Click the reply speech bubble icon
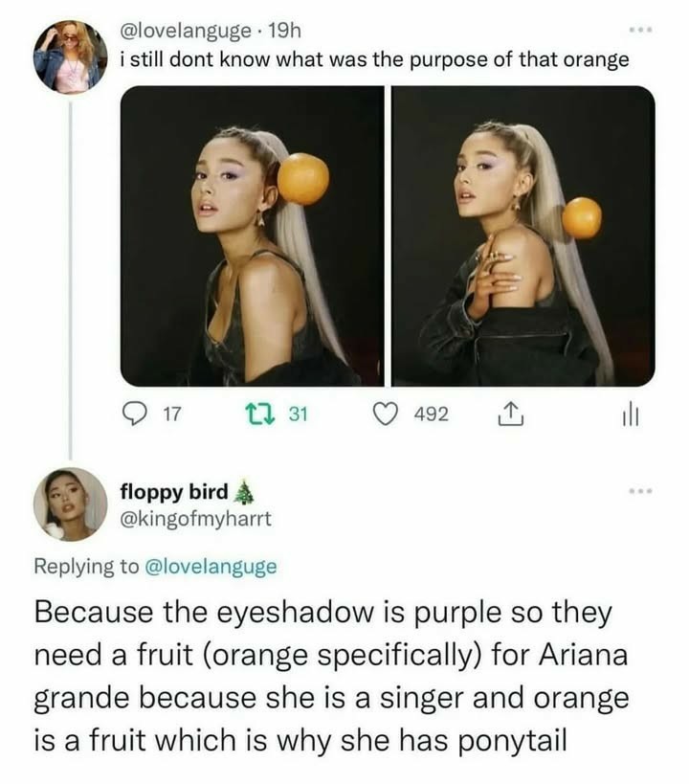This screenshot has height=784, width=689. [x=136, y=414]
